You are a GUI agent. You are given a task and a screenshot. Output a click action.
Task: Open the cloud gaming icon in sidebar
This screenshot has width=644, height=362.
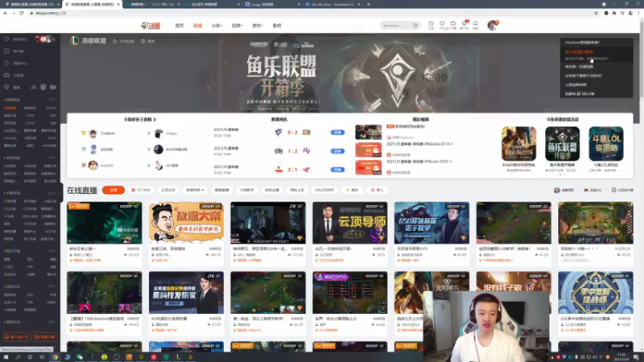click(x=6, y=76)
